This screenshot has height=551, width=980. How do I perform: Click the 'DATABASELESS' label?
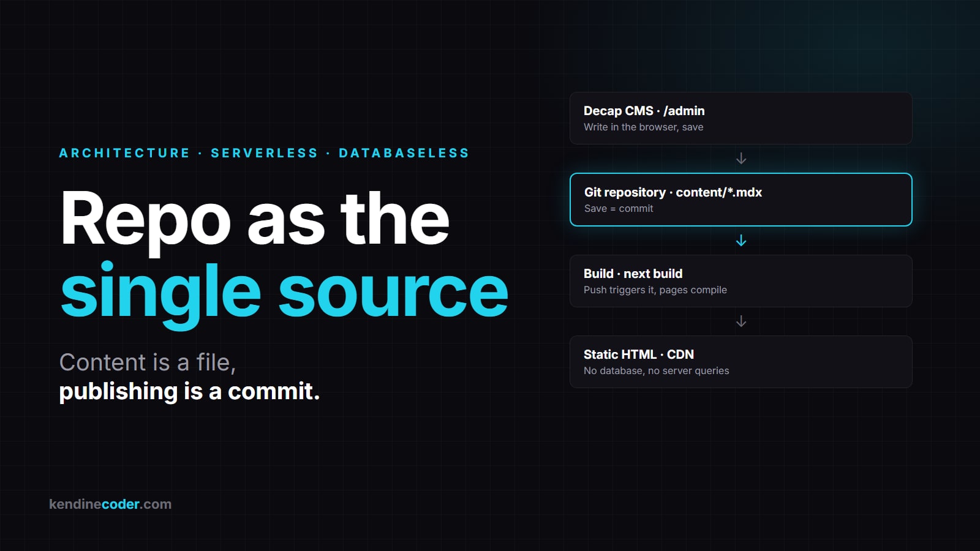click(x=404, y=153)
